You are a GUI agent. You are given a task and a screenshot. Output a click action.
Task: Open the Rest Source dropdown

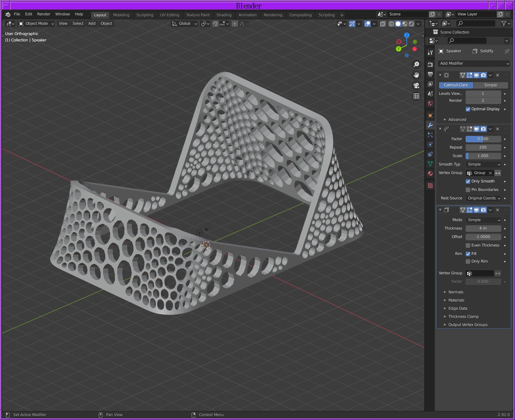(483, 198)
